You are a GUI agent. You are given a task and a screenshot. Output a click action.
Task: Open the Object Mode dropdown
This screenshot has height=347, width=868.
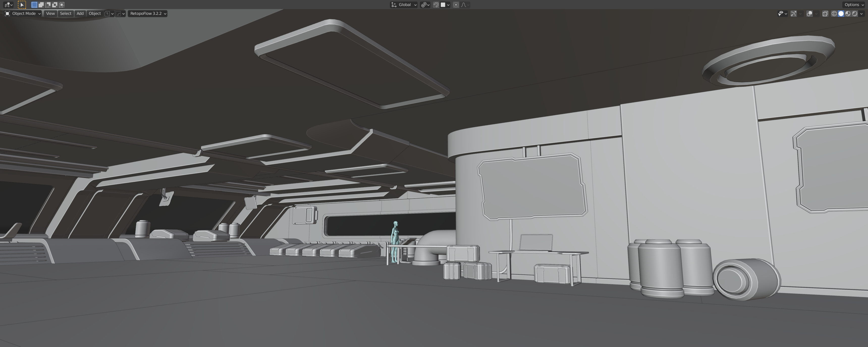click(23, 13)
